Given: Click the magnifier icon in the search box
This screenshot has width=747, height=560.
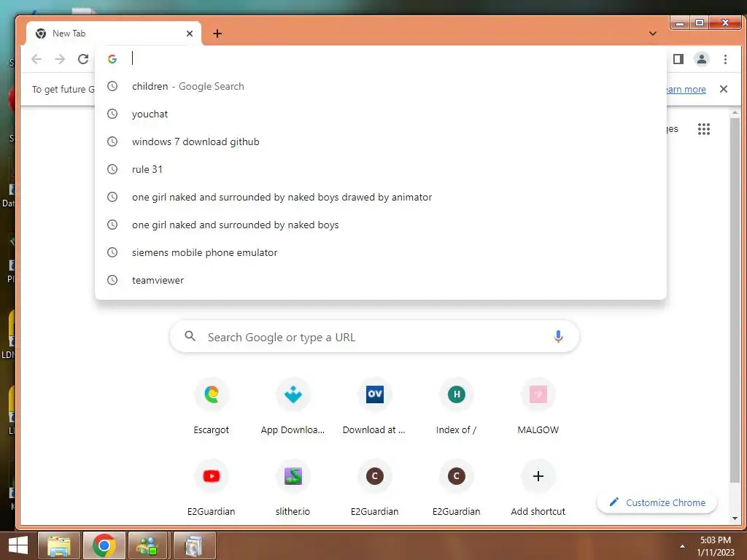Looking at the screenshot, I should pos(190,336).
